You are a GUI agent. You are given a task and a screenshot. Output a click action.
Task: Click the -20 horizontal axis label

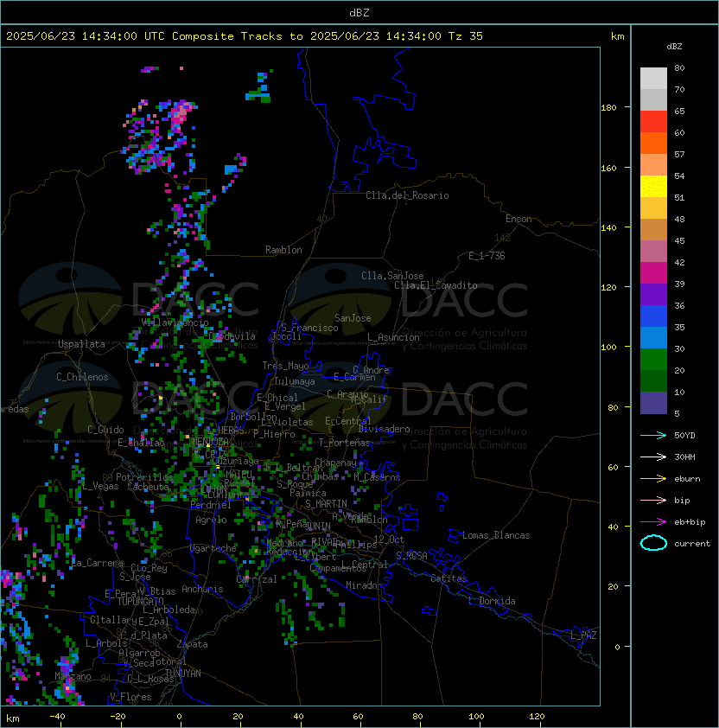pos(118,717)
